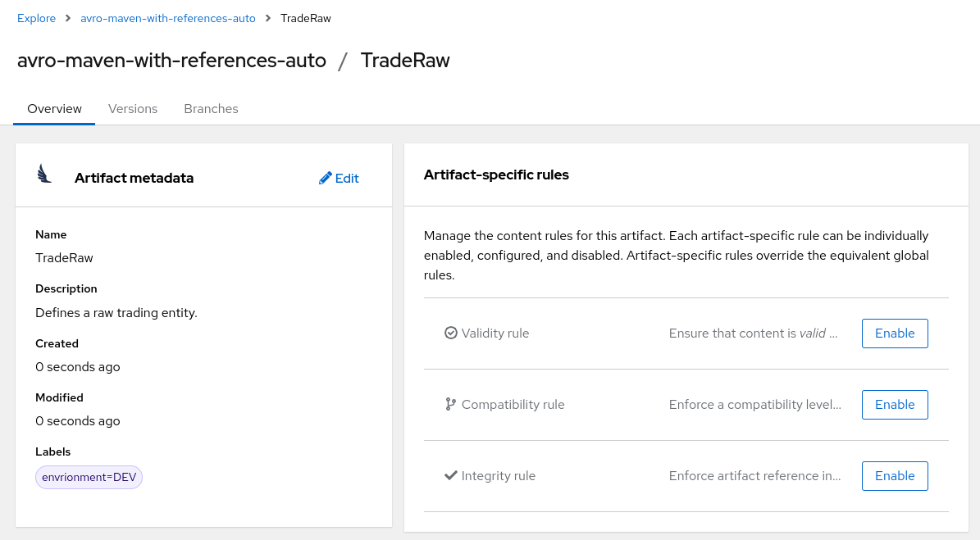Open Edit for artifact metadata
This screenshot has width=980, height=540.
[x=339, y=178]
